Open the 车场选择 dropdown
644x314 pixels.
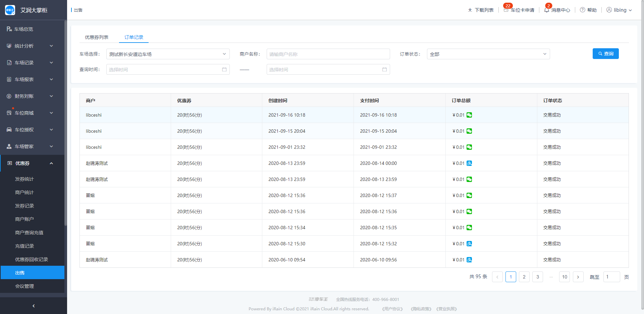tap(168, 54)
